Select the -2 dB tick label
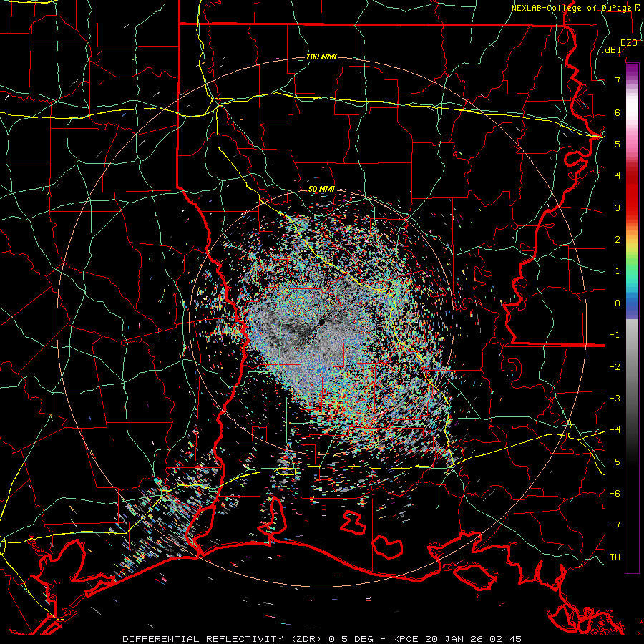This screenshot has width=644, height=644. coord(615,366)
